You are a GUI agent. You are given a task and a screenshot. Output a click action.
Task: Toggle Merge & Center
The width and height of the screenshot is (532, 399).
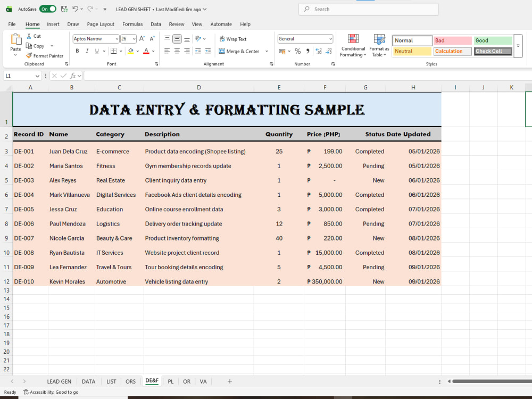point(239,51)
